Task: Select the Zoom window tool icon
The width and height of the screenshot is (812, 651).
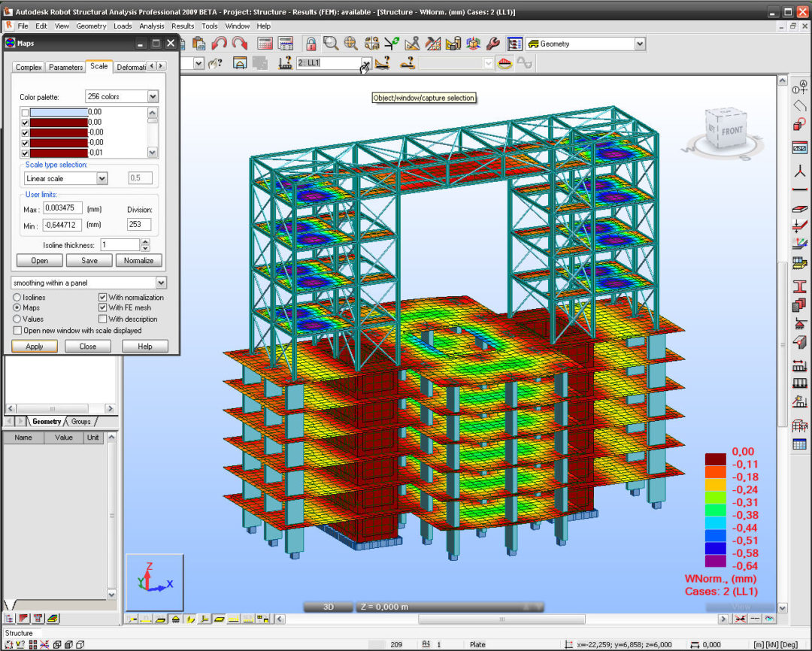Action: pyautogui.click(x=332, y=44)
